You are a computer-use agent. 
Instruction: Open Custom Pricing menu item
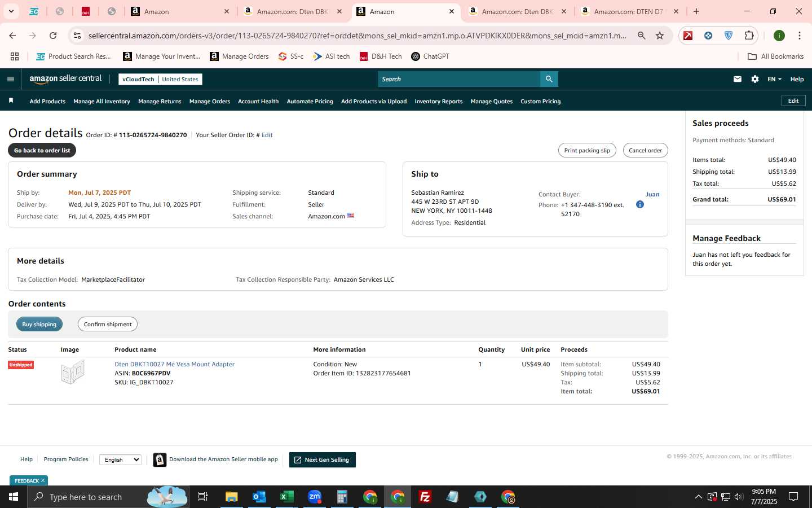(x=541, y=102)
